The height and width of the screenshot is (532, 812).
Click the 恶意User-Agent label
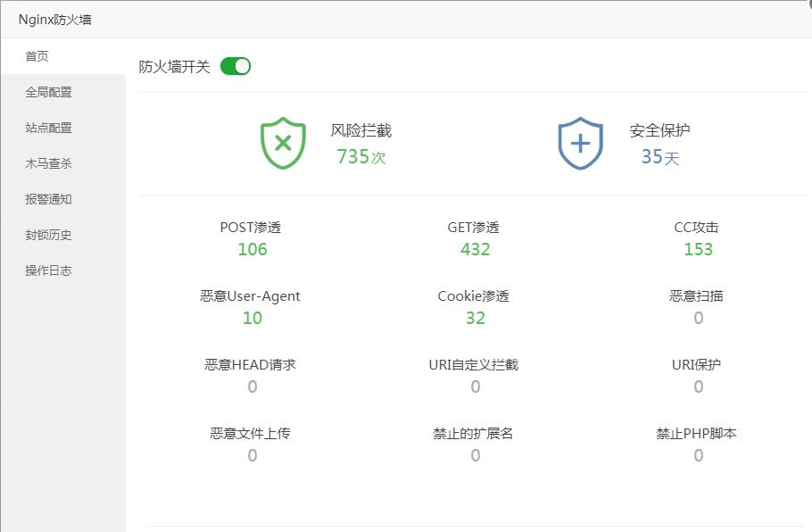tap(250, 295)
